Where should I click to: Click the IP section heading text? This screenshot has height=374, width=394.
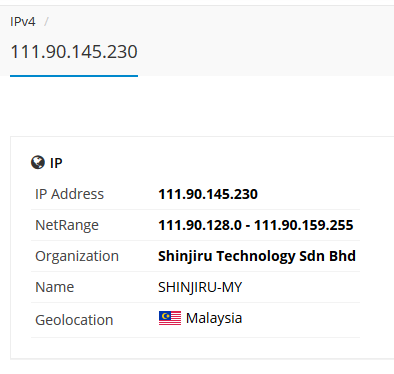[x=56, y=163]
